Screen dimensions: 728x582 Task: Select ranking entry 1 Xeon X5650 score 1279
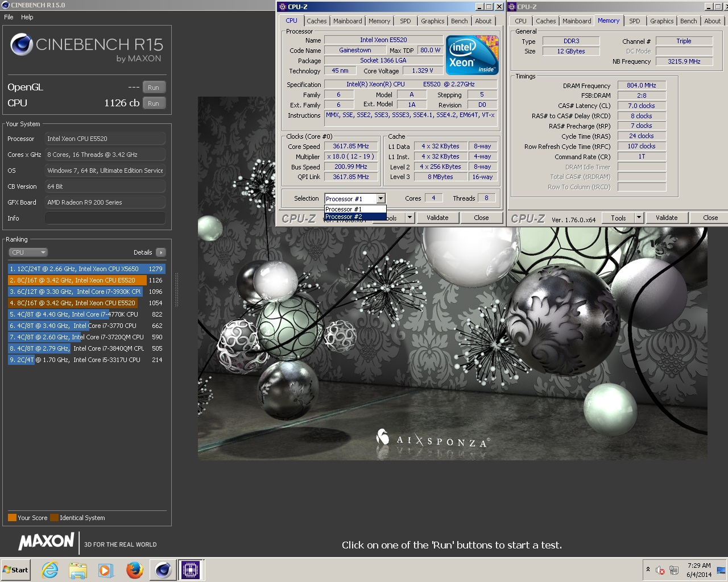[x=86, y=269]
